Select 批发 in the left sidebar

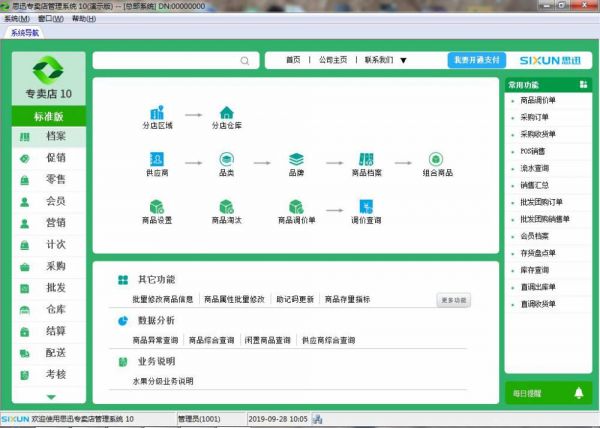pyautogui.click(x=49, y=288)
